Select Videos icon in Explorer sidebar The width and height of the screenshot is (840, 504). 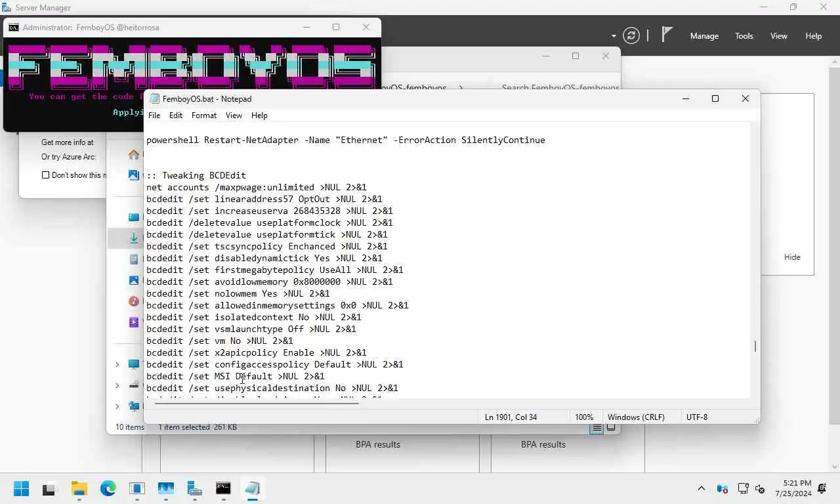[134, 322]
